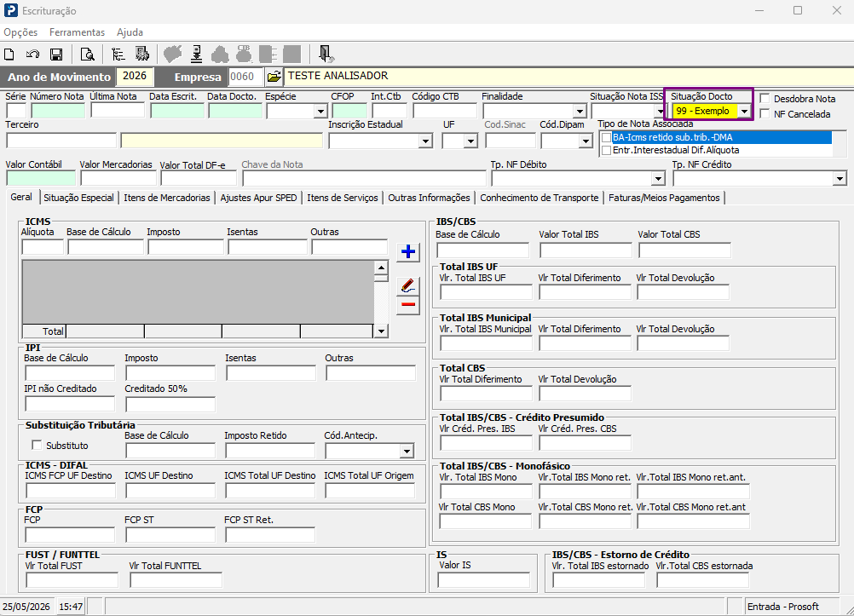Open the Situação Docto dropdown
Screen dimensions: 854x616
[745, 111]
